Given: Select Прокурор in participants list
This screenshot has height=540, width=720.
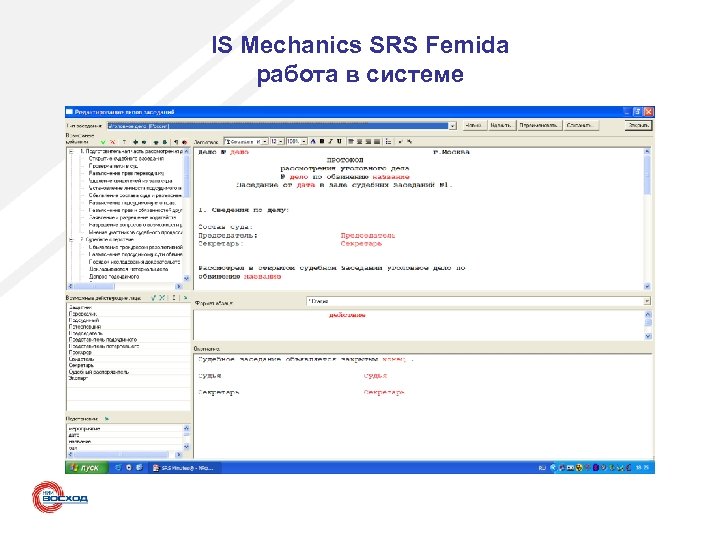Looking at the screenshot, I should [x=80, y=353].
